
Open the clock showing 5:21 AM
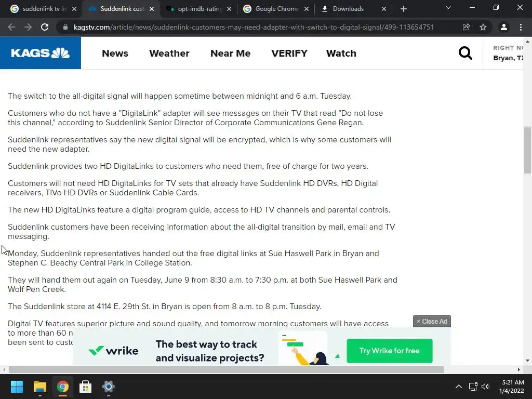pyautogui.click(x=512, y=387)
